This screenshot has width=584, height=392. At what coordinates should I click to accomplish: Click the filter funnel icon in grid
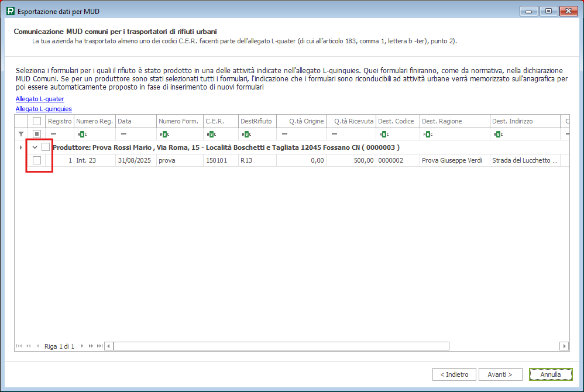[x=21, y=134]
